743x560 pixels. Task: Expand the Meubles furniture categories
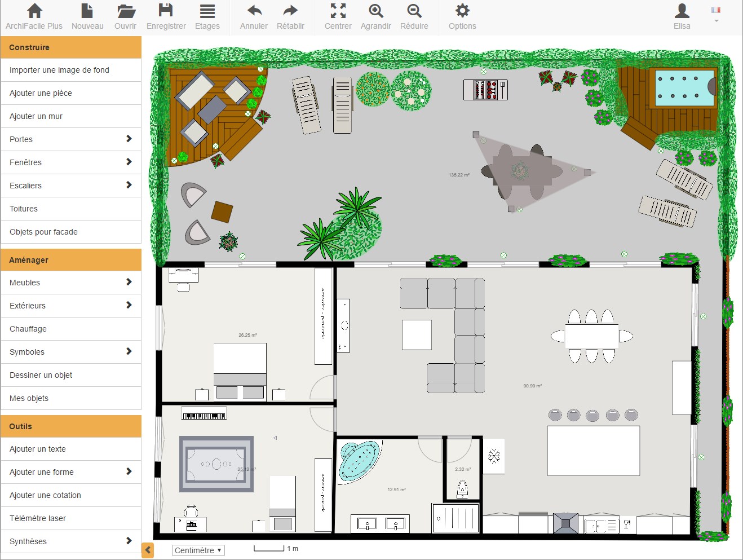pyautogui.click(x=70, y=283)
